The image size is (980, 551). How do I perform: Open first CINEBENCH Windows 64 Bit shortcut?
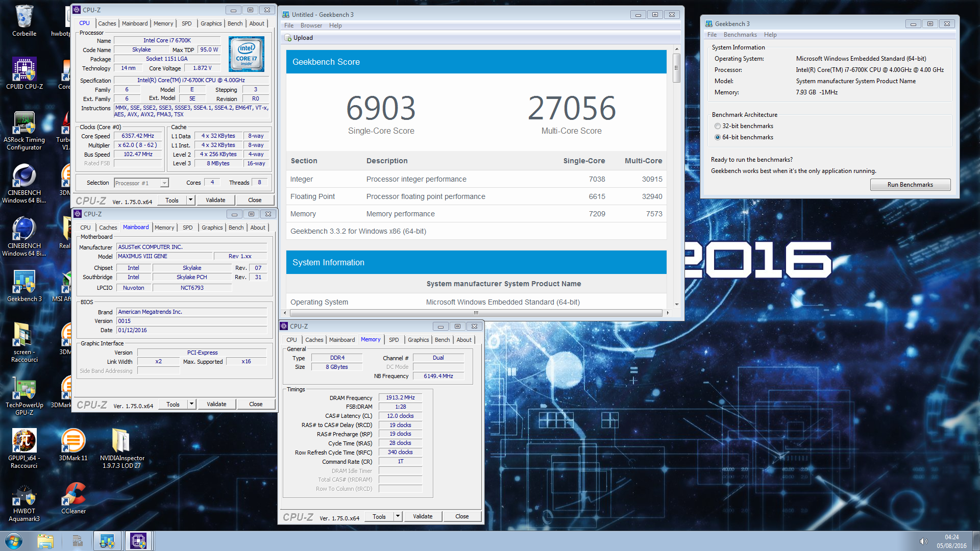pos(24,184)
